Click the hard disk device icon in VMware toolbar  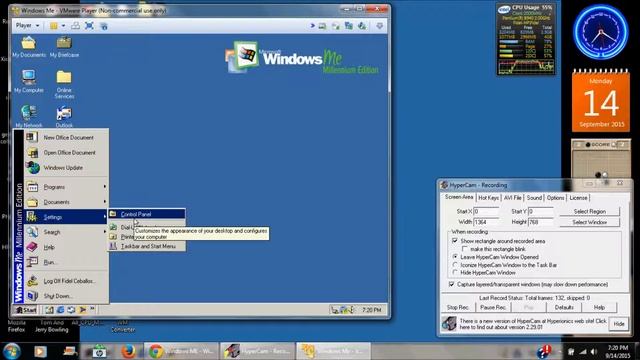(322, 26)
